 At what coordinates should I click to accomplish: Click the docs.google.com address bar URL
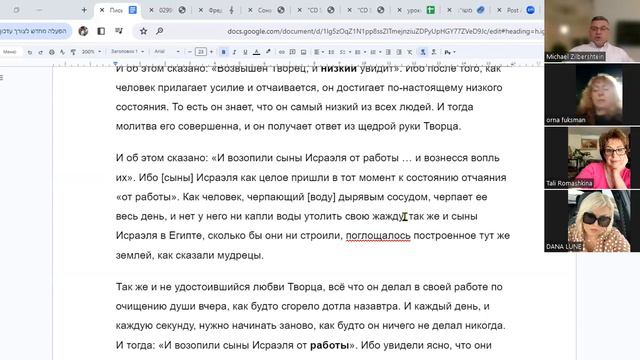click(385, 31)
